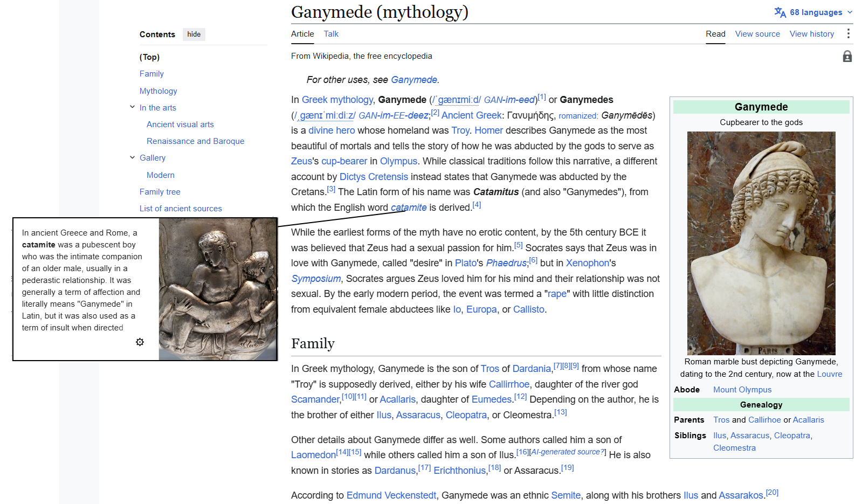Screen dimensions: 862x504
Task: Click the romanized link
Action: tap(578, 116)
